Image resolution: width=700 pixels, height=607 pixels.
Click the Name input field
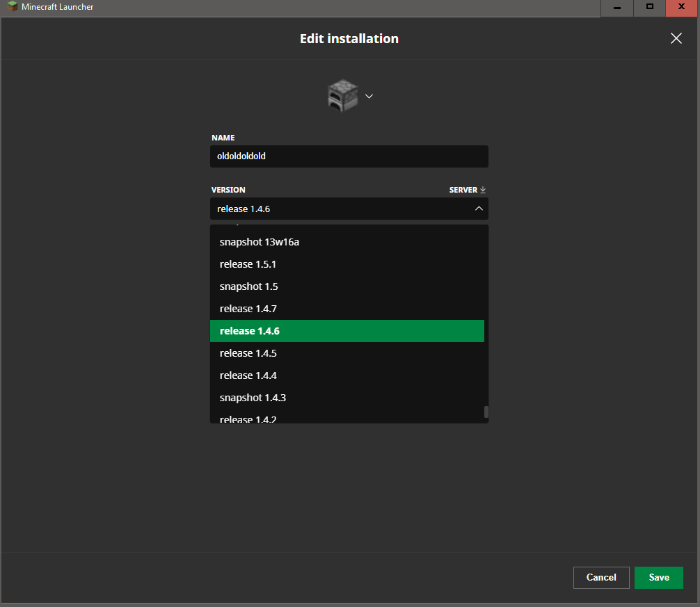(349, 156)
